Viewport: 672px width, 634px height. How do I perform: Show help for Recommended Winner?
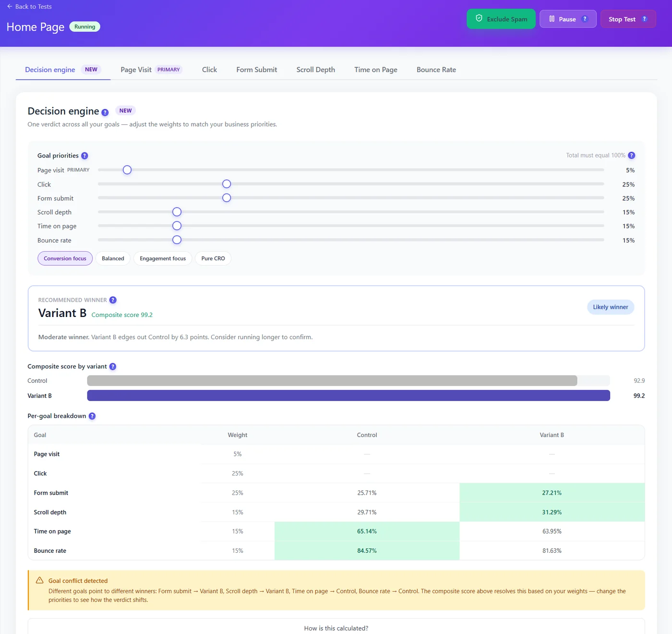pyautogui.click(x=113, y=300)
